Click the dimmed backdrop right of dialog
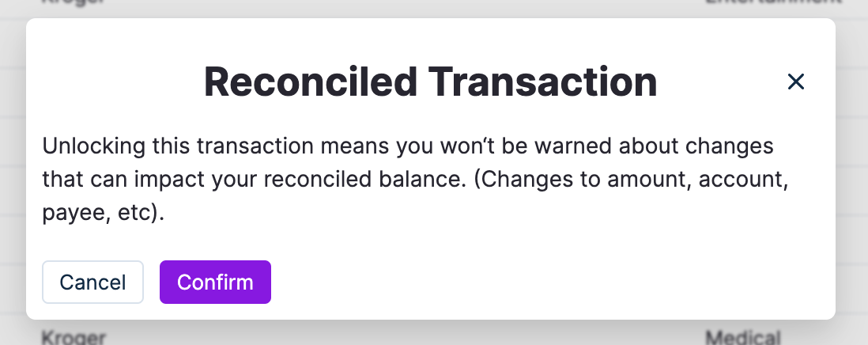The width and height of the screenshot is (868, 345). coord(852,174)
